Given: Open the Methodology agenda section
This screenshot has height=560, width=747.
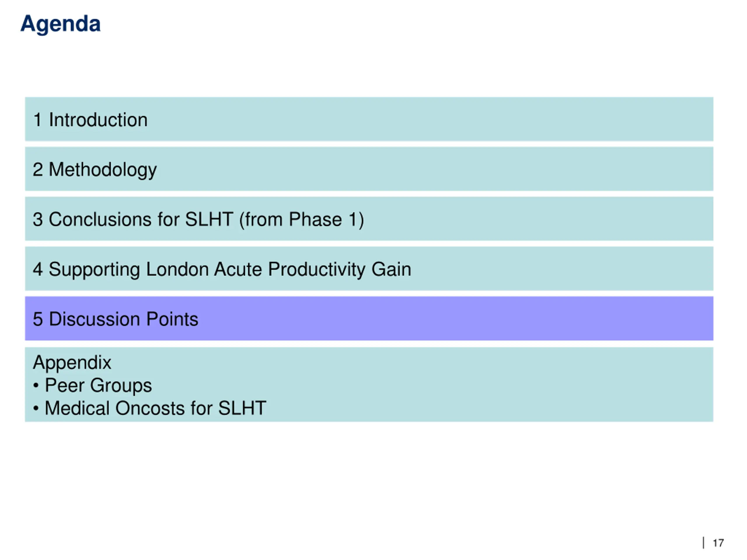Looking at the screenshot, I should point(369,169).
